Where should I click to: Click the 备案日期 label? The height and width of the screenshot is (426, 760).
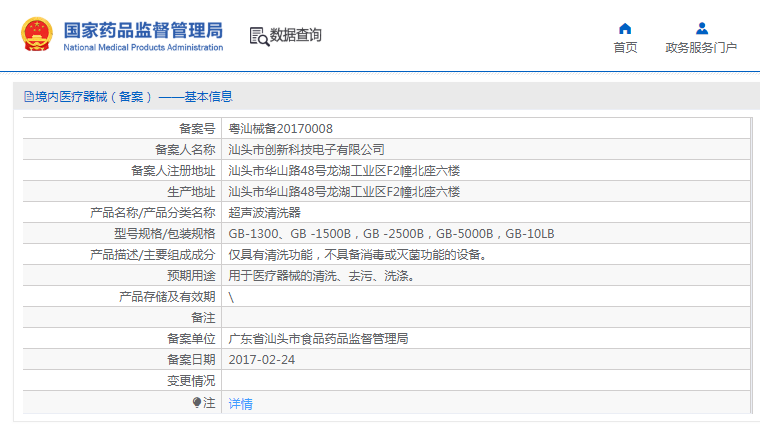point(191,360)
